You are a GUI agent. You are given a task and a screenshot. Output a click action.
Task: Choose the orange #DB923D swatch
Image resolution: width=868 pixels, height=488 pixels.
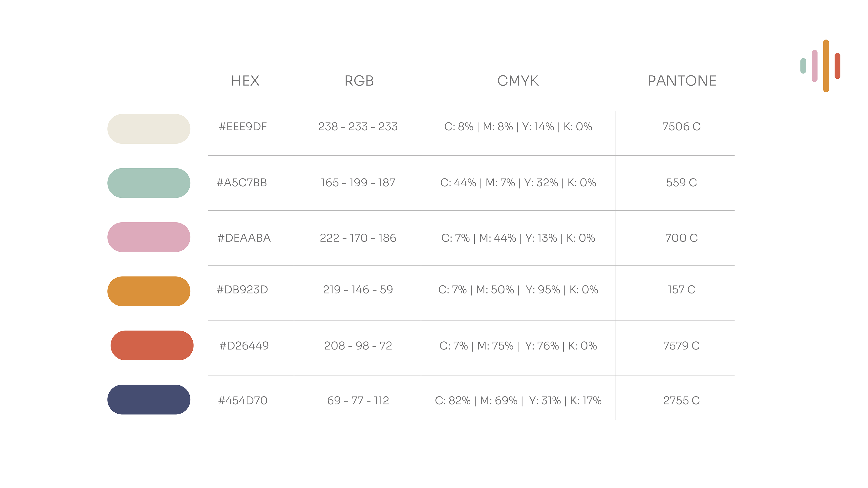(149, 291)
